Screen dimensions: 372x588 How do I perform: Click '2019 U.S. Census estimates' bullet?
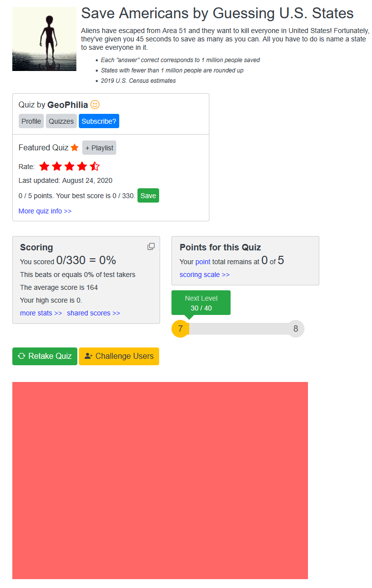[x=138, y=81]
